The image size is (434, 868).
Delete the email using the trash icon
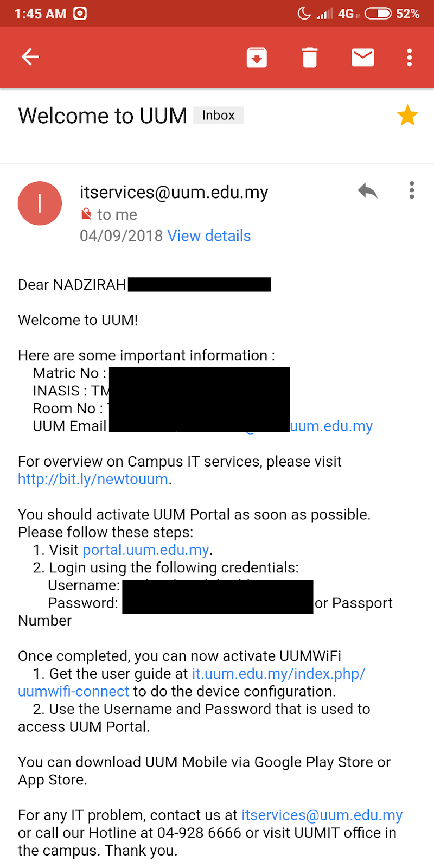(310, 57)
